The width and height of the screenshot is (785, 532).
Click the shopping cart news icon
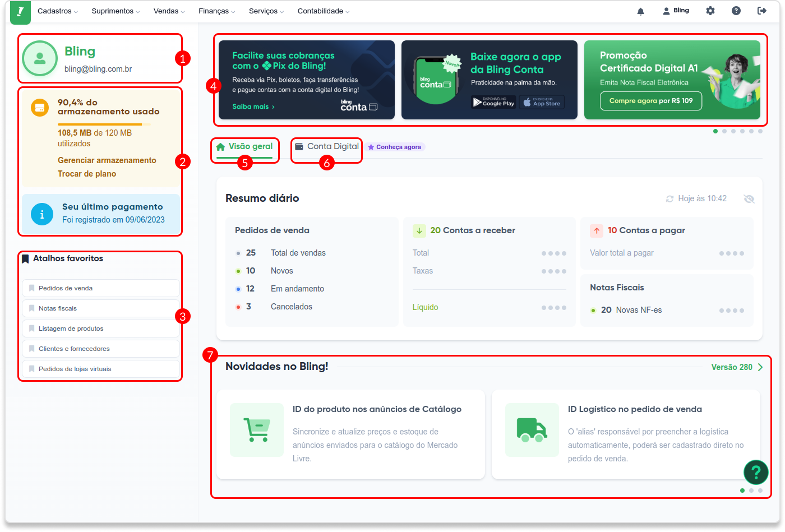257,430
